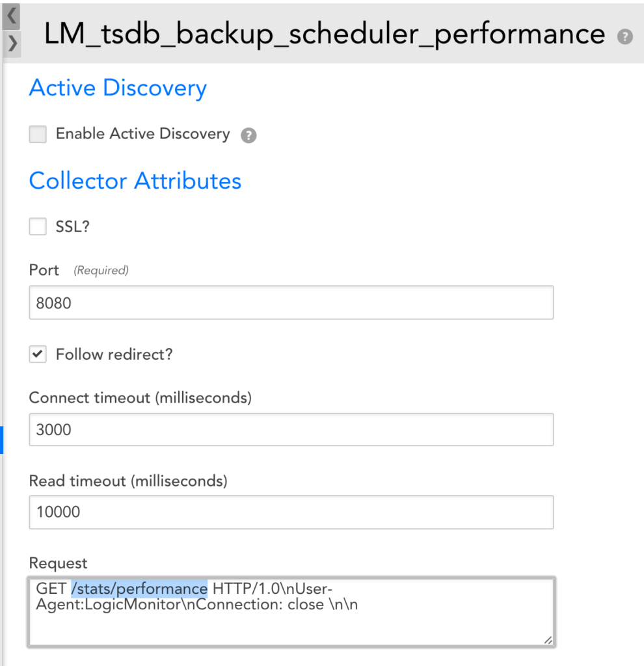The image size is (644, 666).
Task: Collapse panel using the left-pointing chevron
Action: [x=11, y=16]
